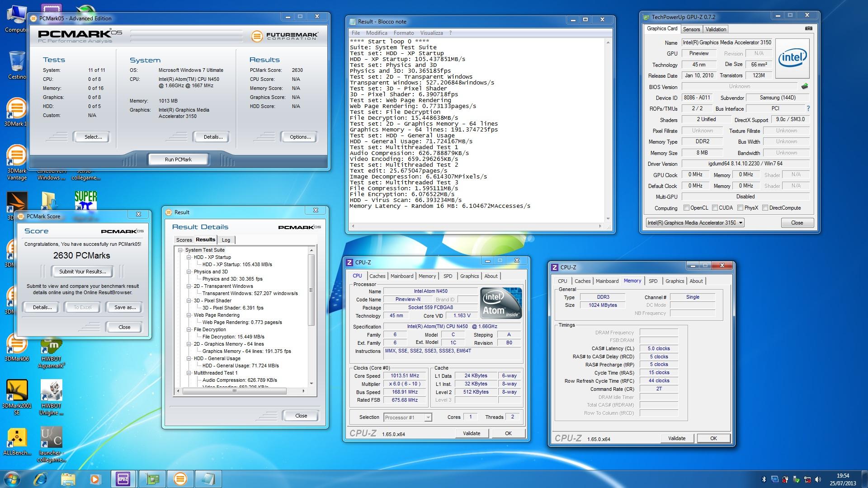Switch to Notepad taskbar button
This screenshot has width=868, height=488.
208,479
